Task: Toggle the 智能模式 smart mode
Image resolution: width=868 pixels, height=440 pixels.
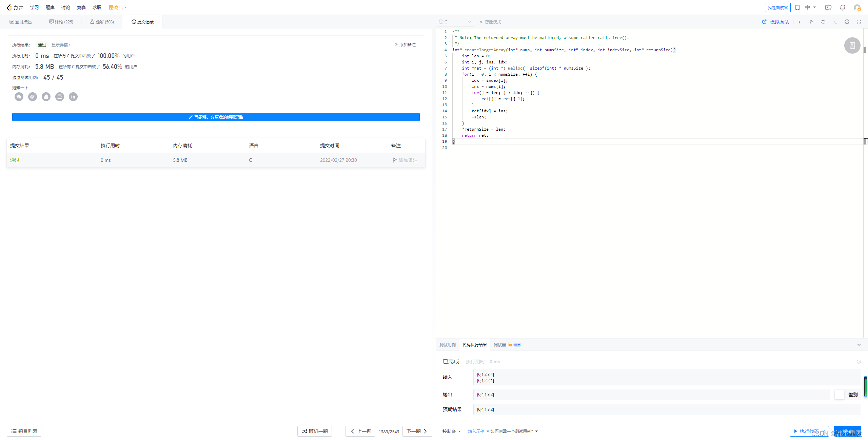Action: pos(490,22)
